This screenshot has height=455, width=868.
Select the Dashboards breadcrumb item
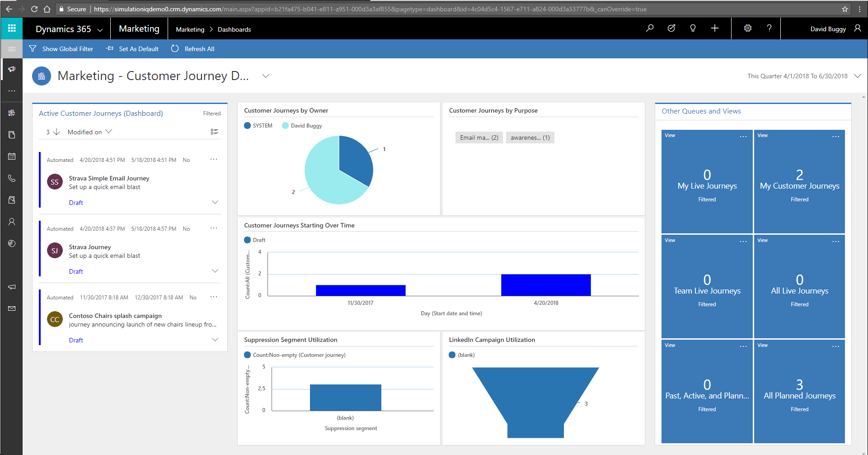click(x=234, y=29)
